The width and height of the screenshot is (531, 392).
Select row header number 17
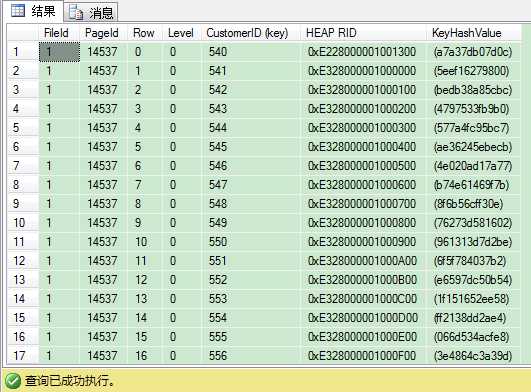(x=23, y=355)
